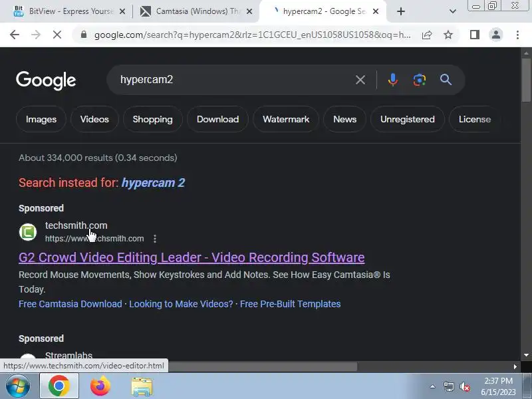Close the hypercam2 search tab
532x399 pixels.
click(x=376, y=11)
